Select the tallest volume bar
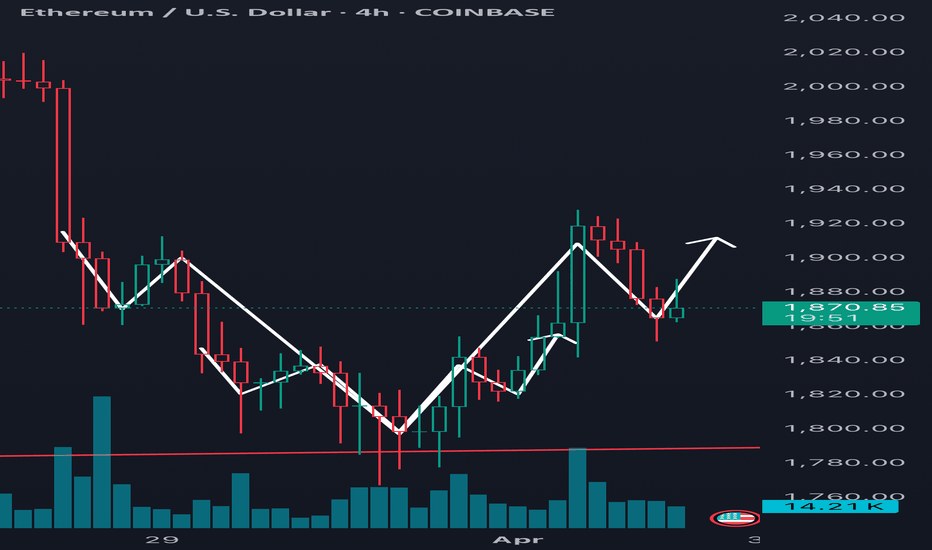 (x=102, y=462)
